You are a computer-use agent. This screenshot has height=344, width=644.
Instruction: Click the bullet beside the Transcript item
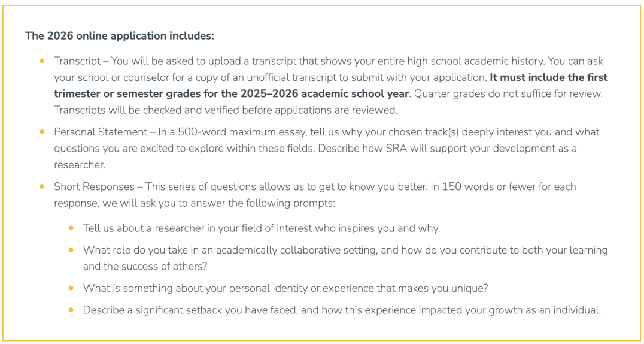tap(42, 61)
